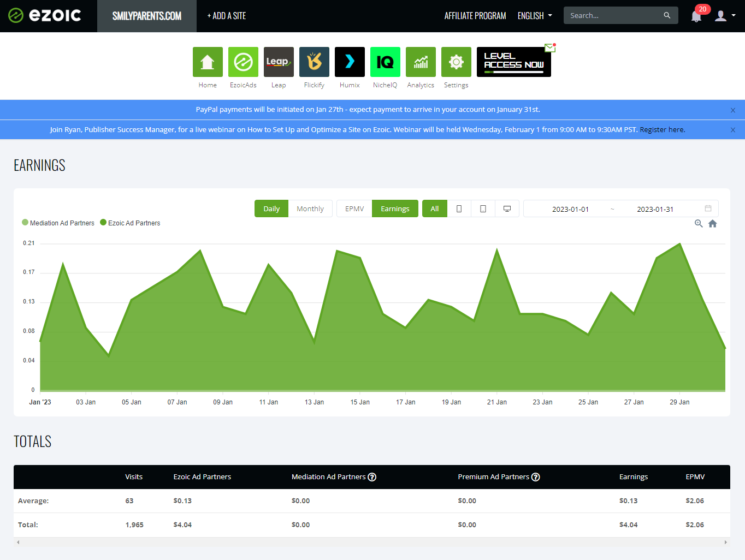Filter chart by desktop device
Viewport: 745px width, 560px height.
(507, 208)
